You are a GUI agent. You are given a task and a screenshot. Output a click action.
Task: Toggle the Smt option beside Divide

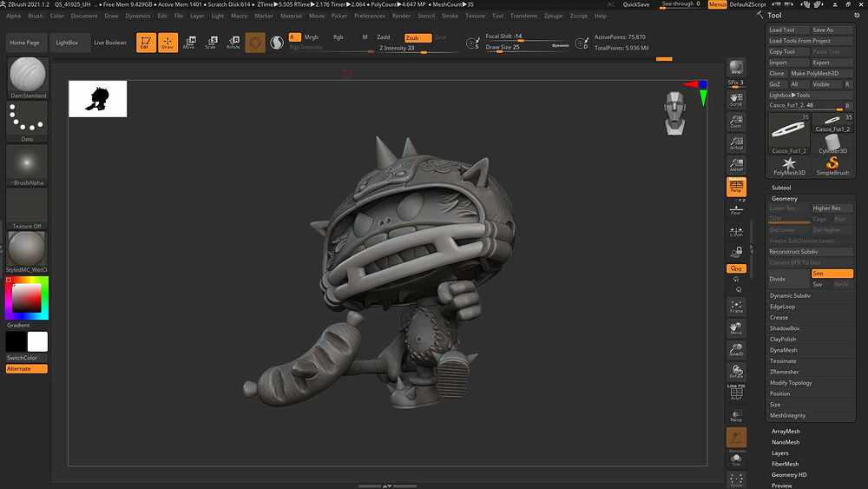point(832,274)
